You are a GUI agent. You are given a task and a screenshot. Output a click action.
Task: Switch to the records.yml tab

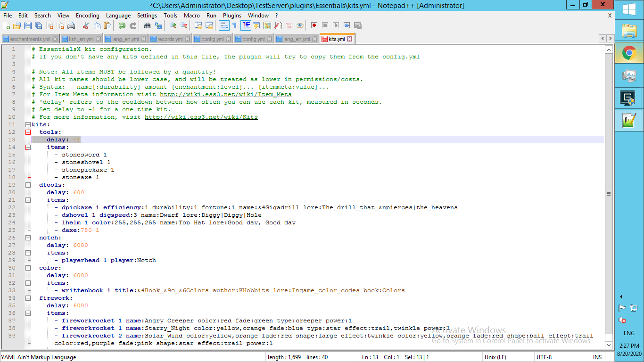170,39
